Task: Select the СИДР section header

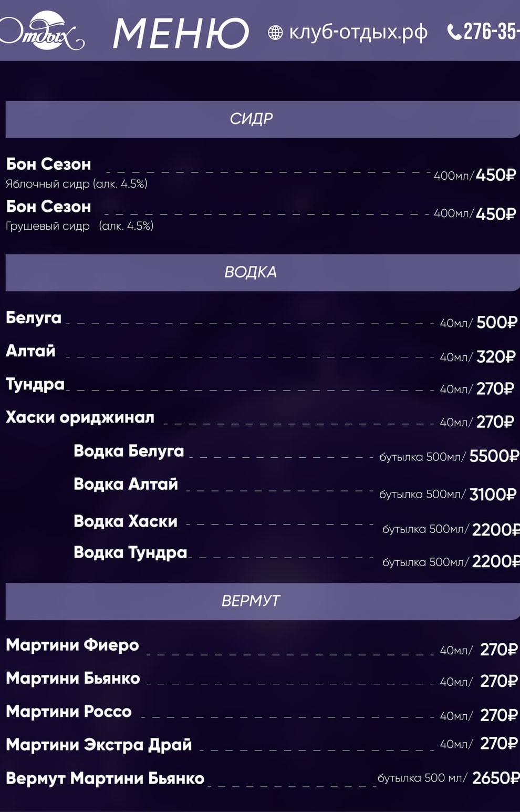Action: (251, 119)
